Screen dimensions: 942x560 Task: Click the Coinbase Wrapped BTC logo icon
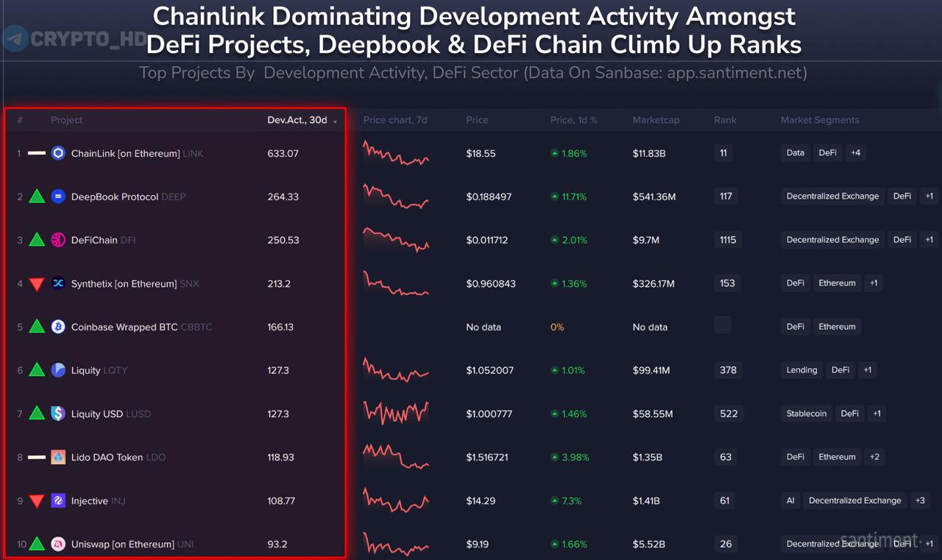coord(58,327)
